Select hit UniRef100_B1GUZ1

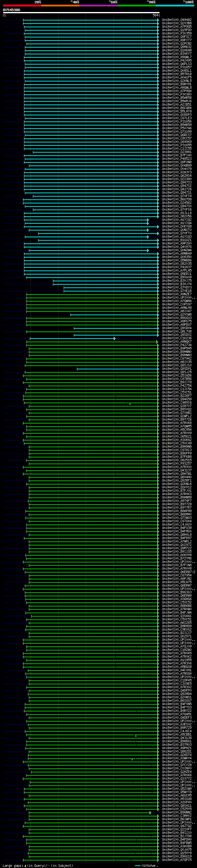pyautogui.click(x=176, y=240)
